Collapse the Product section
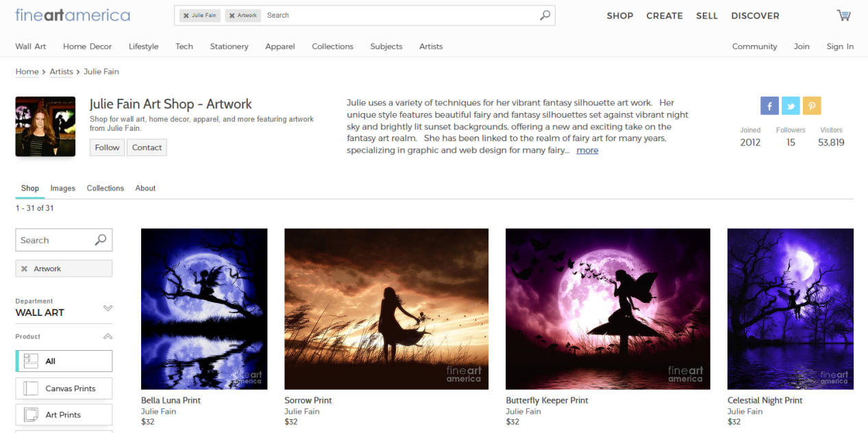This screenshot has width=868, height=433. point(108,336)
